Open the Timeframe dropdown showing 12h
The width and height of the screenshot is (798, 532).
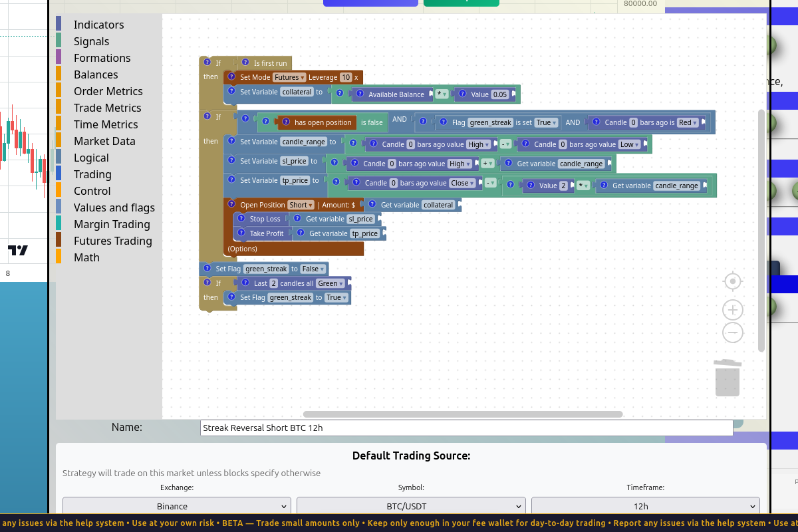point(645,506)
